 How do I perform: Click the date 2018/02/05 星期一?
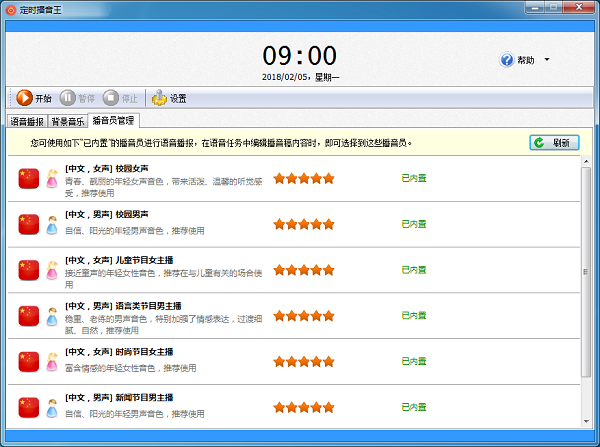point(300,77)
